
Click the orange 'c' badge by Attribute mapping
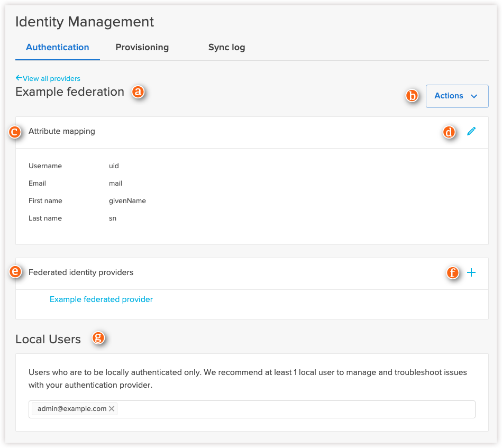click(x=15, y=133)
